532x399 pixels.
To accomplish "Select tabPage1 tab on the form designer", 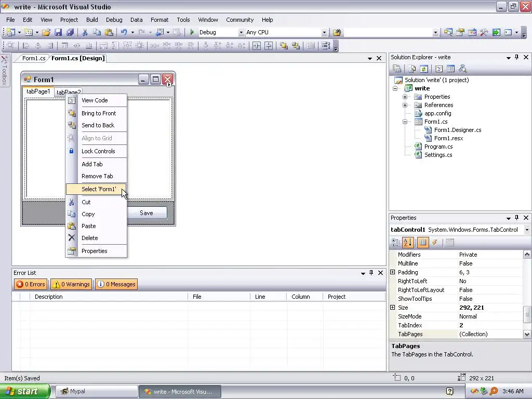I will point(38,91).
